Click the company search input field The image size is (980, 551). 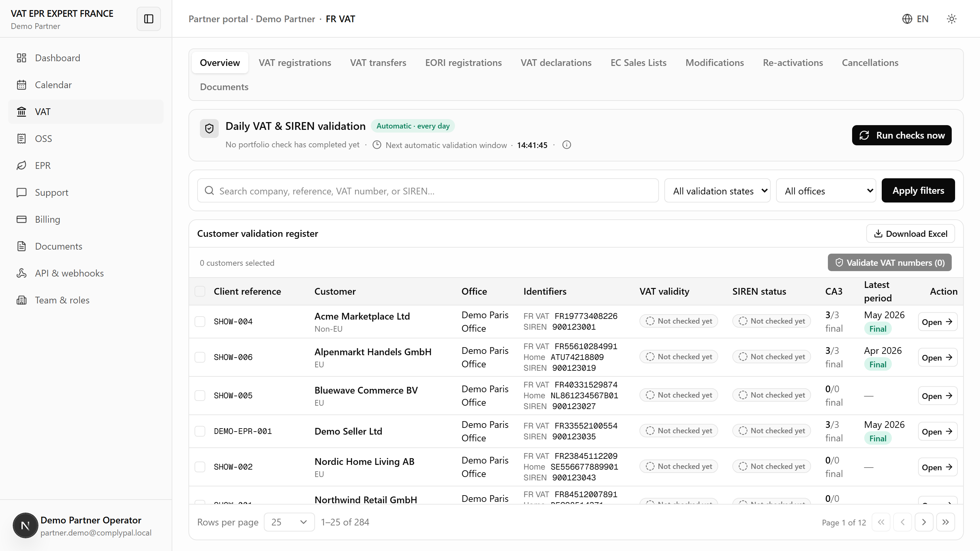(x=428, y=190)
